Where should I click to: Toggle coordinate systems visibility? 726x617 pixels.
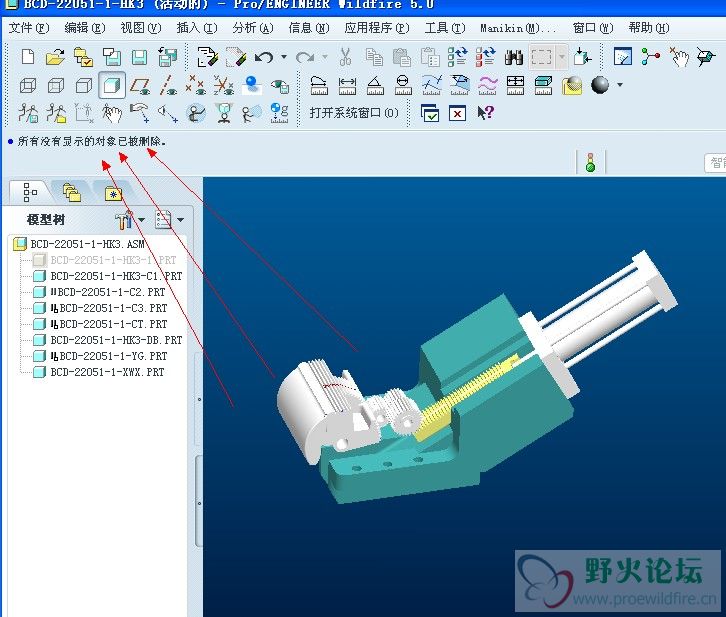(224, 86)
